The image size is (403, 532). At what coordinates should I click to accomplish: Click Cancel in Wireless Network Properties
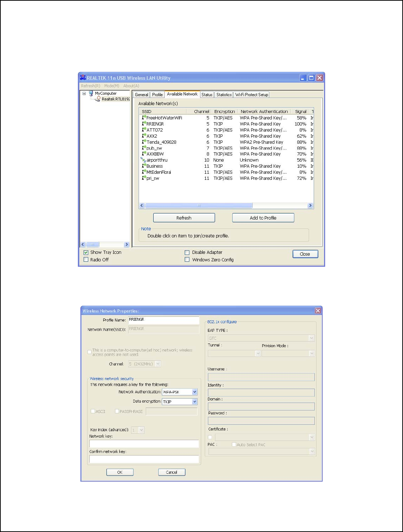172,472
